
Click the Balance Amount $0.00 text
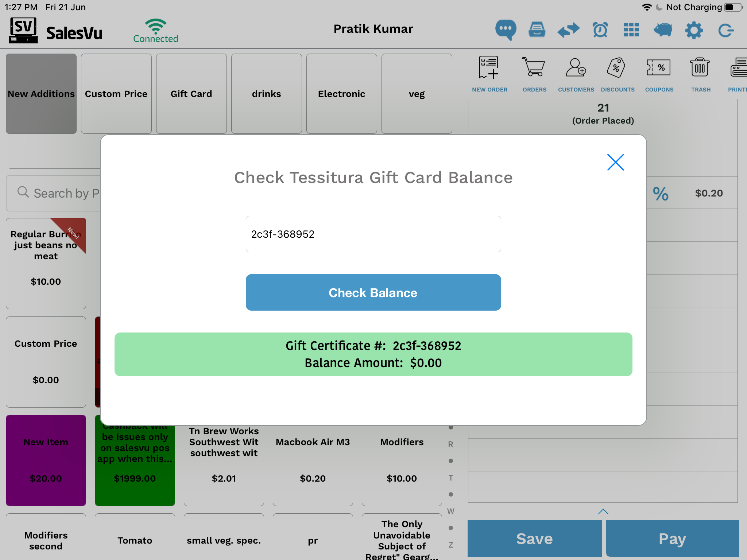point(373,363)
